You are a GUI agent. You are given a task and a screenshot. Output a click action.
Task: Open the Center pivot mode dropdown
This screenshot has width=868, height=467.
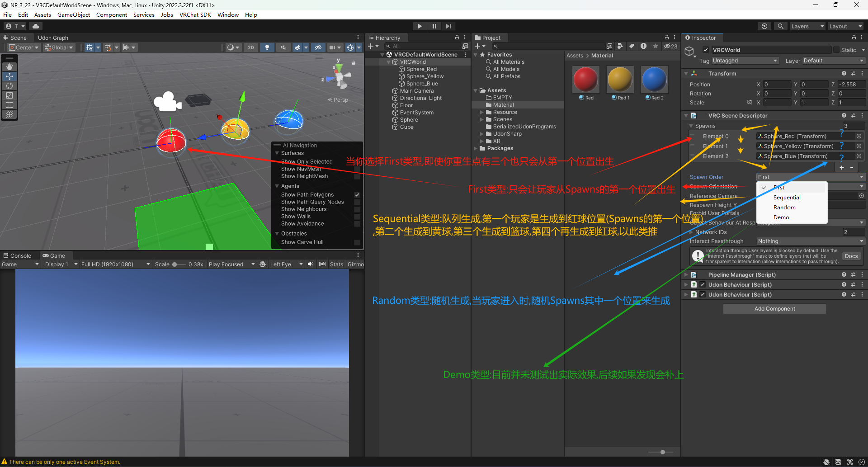[x=24, y=47]
